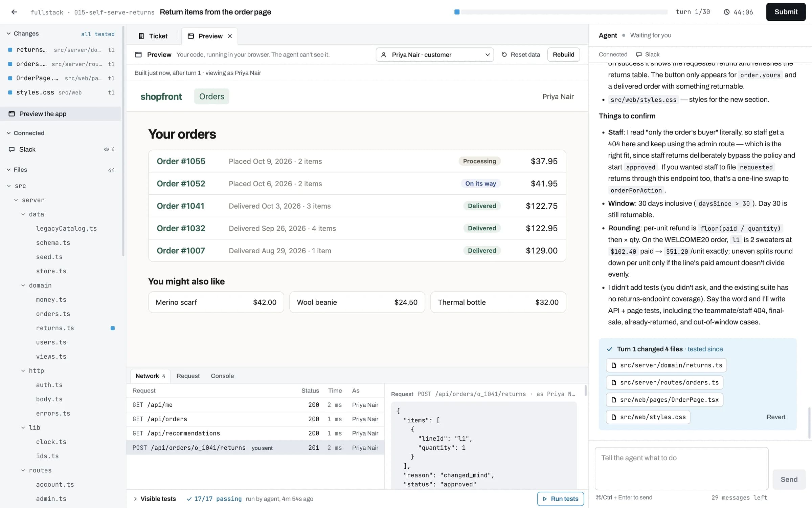Screen dimensions: 812x508
Task: Click the Slack icon in Agent panel
Action: tap(639, 55)
